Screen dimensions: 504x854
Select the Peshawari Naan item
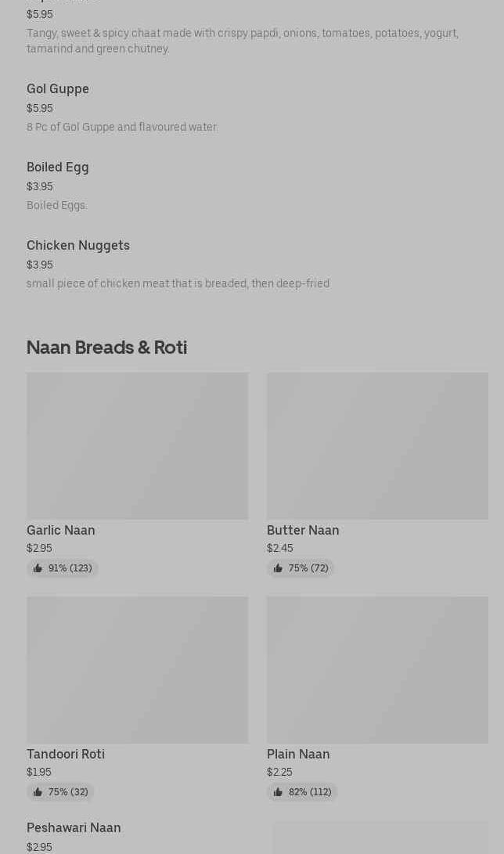(x=74, y=828)
